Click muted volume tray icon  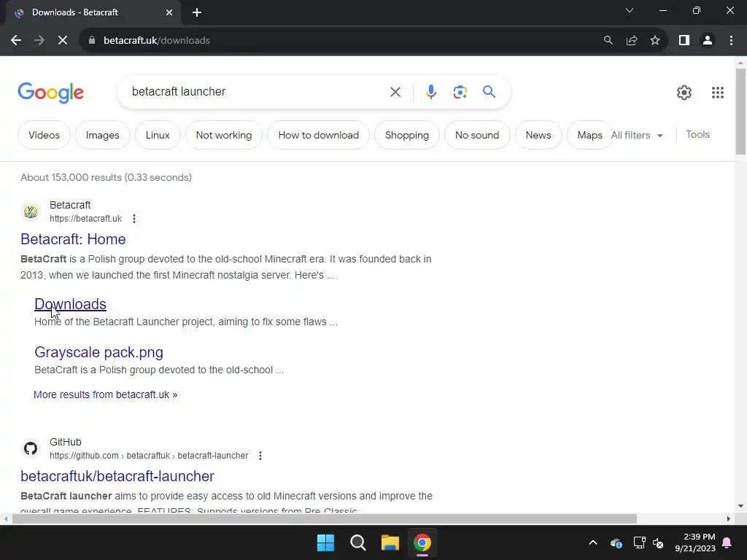(x=659, y=542)
